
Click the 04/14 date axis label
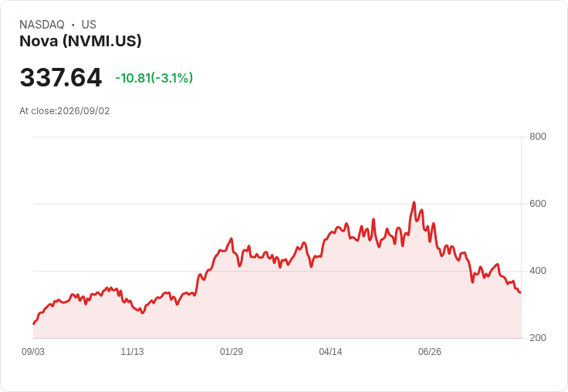pyautogui.click(x=330, y=351)
